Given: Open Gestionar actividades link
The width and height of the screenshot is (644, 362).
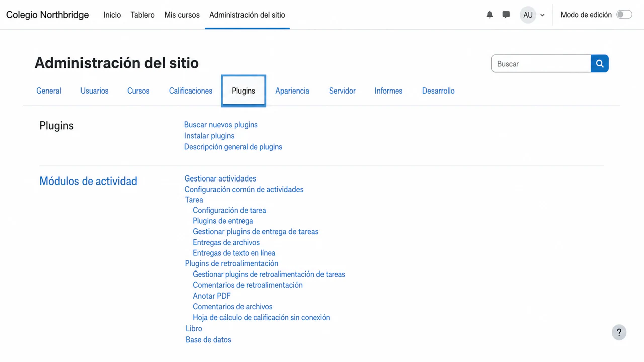Looking at the screenshot, I should point(220,178).
